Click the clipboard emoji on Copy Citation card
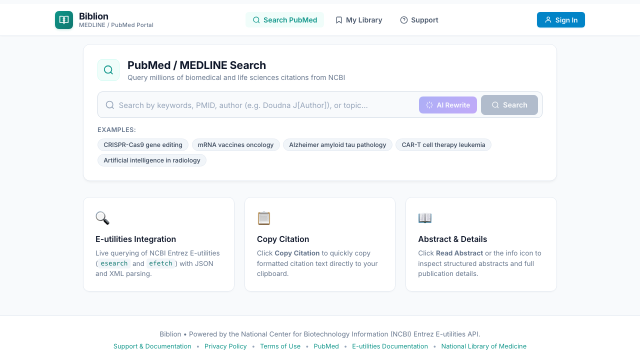Screen dimensions: 640x364 click(x=264, y=218)
